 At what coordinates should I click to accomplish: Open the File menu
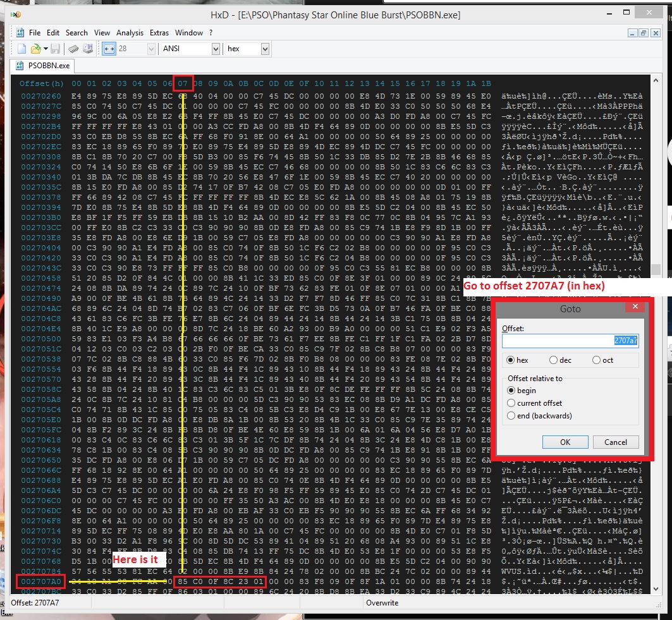35,33
